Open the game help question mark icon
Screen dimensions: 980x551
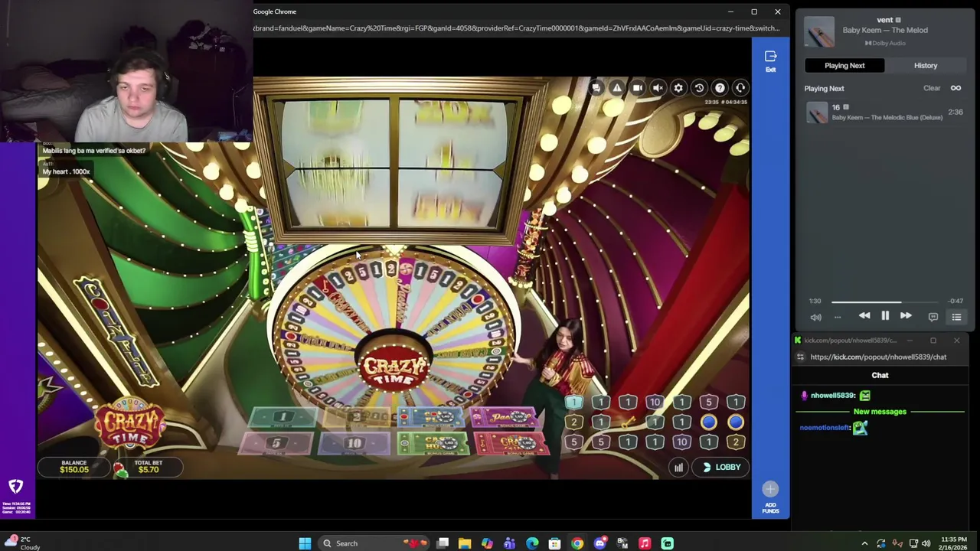coord(720,88)
